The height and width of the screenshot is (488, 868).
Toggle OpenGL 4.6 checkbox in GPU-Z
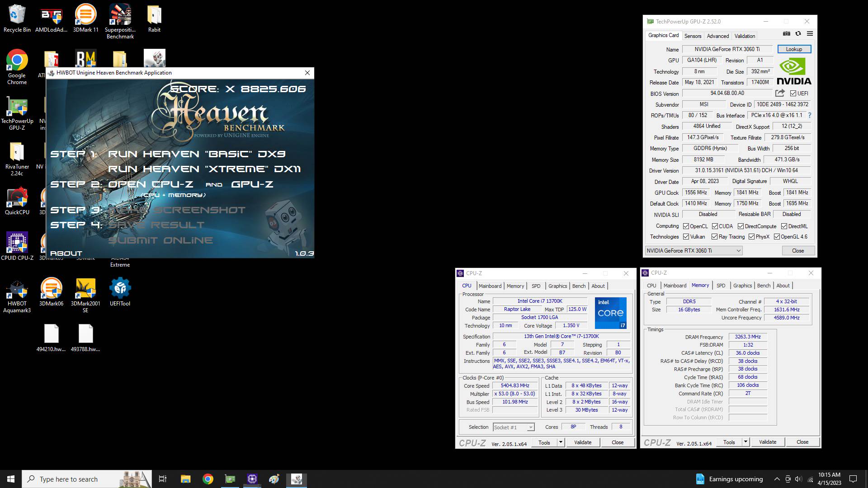point(777,237)
